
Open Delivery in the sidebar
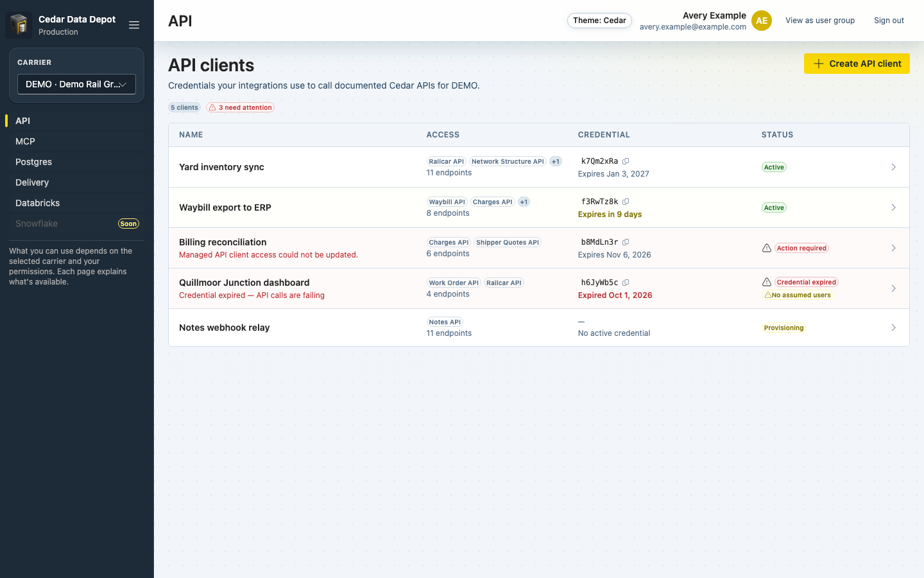(x=76, y=182)
